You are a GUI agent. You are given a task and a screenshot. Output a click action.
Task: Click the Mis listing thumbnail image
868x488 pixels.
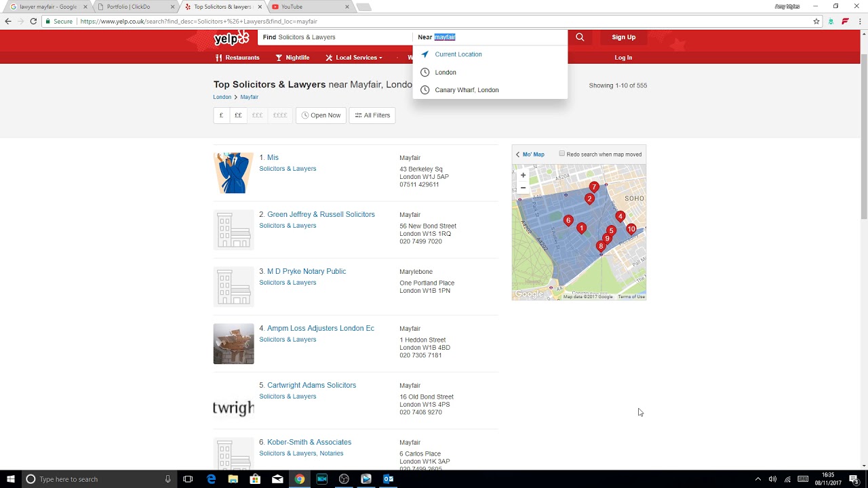coord(233,173)
